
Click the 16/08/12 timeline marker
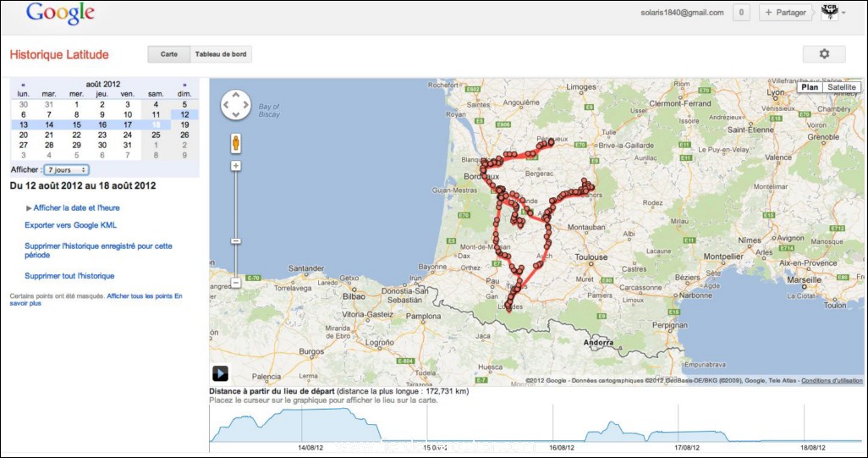click(562, 447)
